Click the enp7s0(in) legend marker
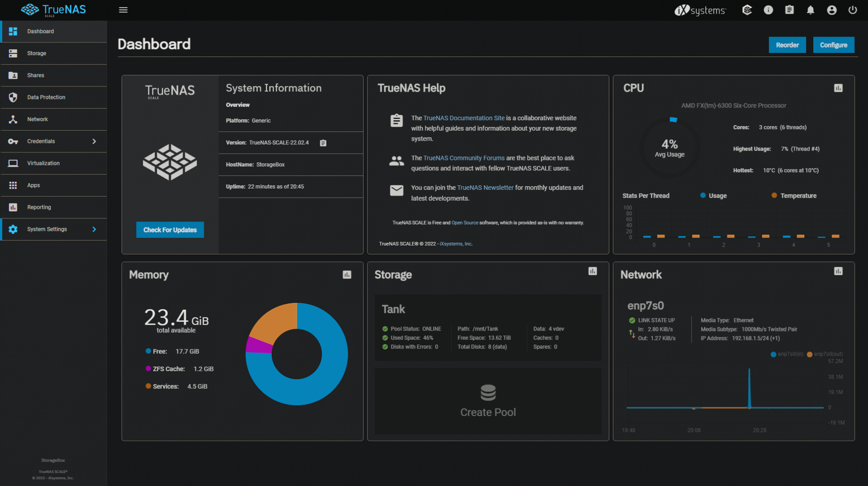 tap(773, 354)
